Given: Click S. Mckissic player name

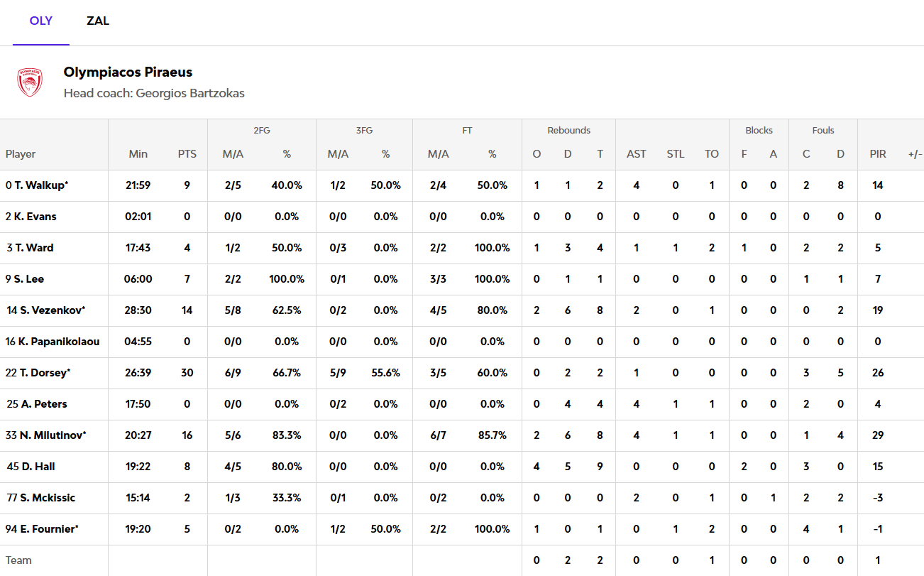Looking at the screenshot, I should (43, 498).
